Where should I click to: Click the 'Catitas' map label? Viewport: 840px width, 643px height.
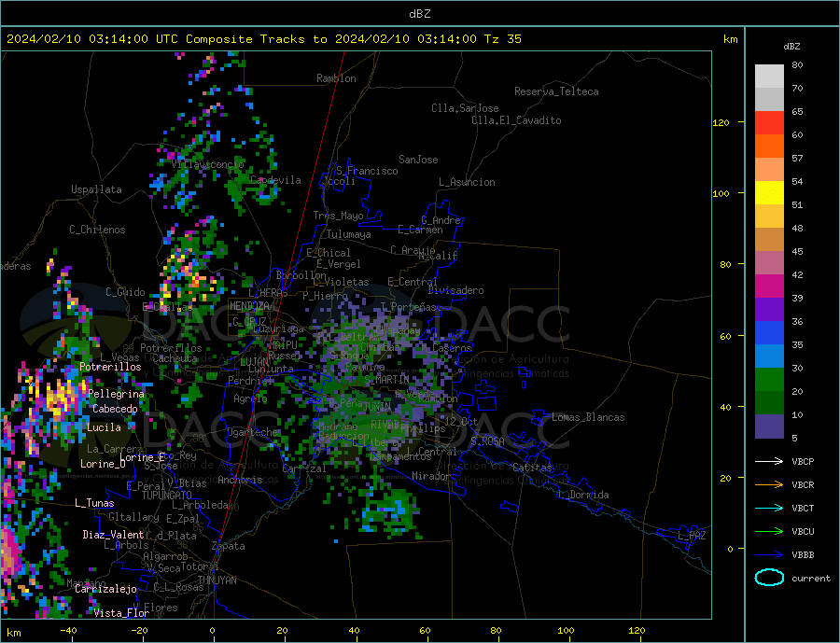(x=532, y=468)
